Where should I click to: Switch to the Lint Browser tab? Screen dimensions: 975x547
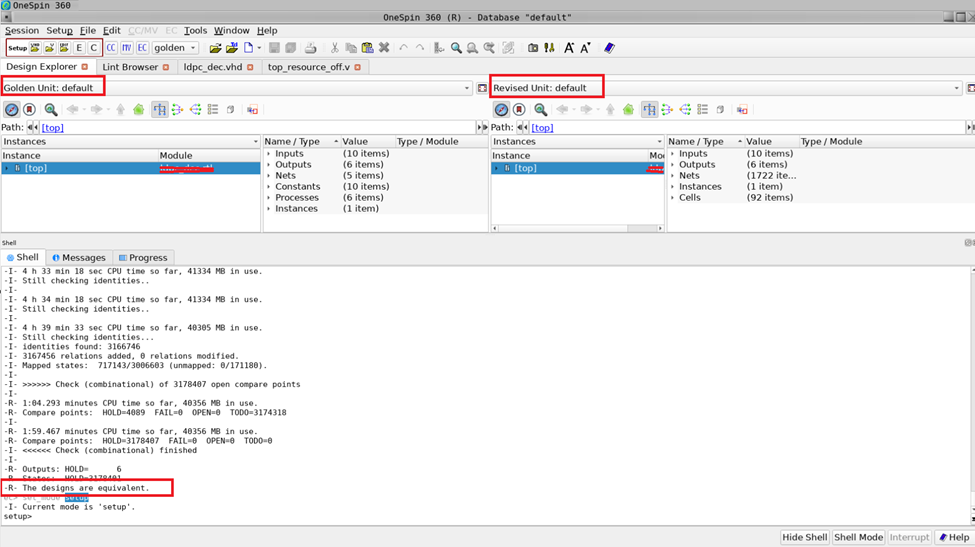[x=130, y=67]
